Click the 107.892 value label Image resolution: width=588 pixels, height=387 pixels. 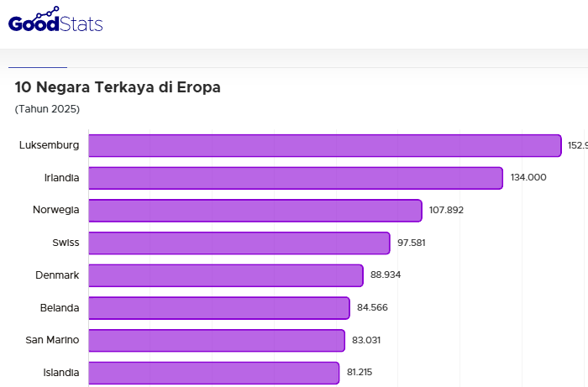[x=446, y=210]
